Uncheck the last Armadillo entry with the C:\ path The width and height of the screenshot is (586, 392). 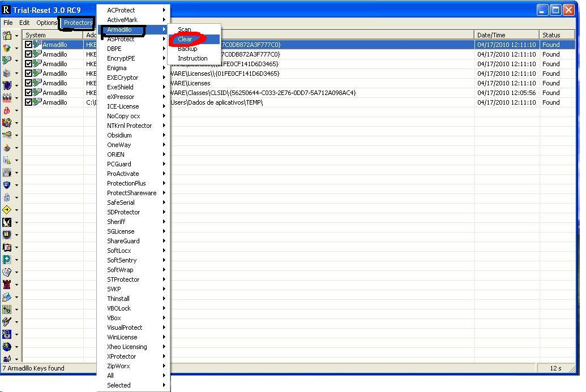tap(28, 102)
